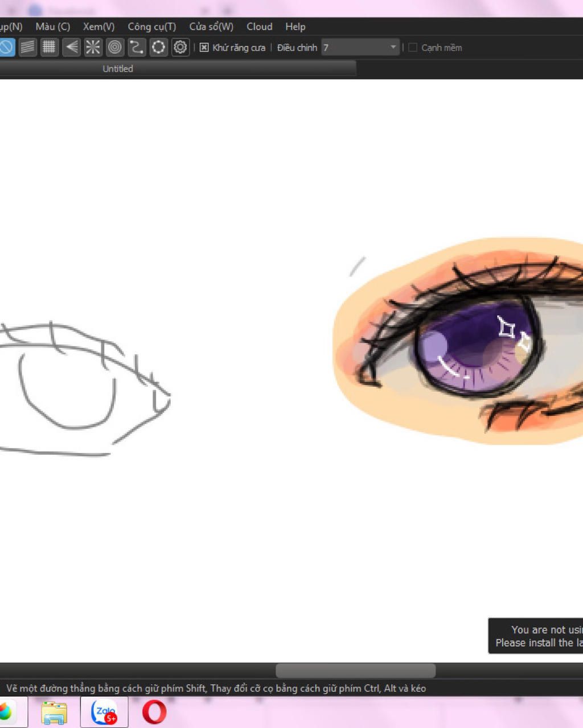This screenshot has width=583, height=728.
Task: Launch Opera browser from the taskbar
Action: 154,712
